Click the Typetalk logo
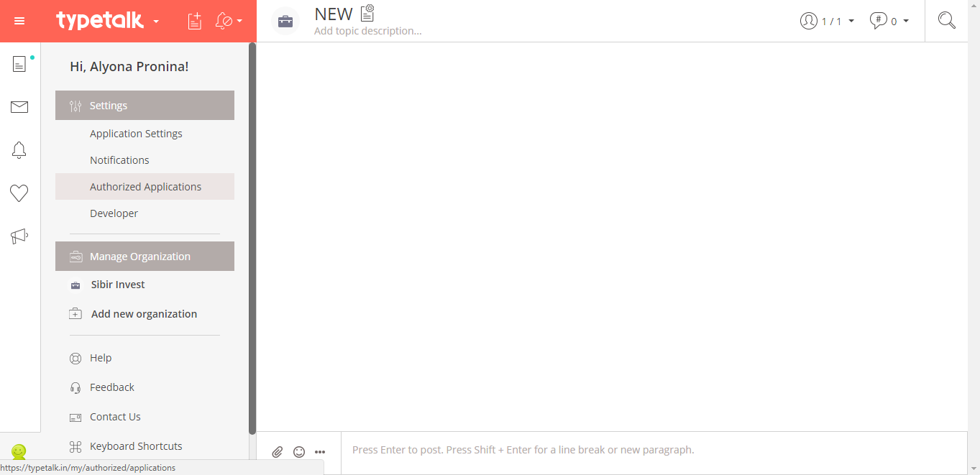This screenshot has width=980, height=475. 100,21
